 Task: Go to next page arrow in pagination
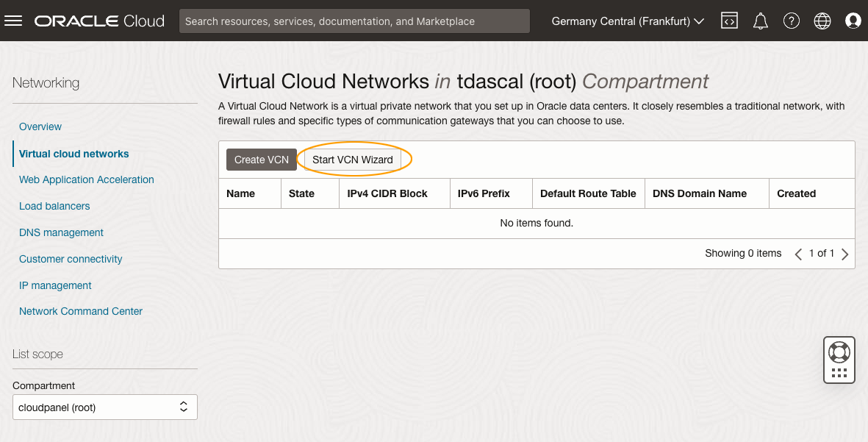(845, 254)
